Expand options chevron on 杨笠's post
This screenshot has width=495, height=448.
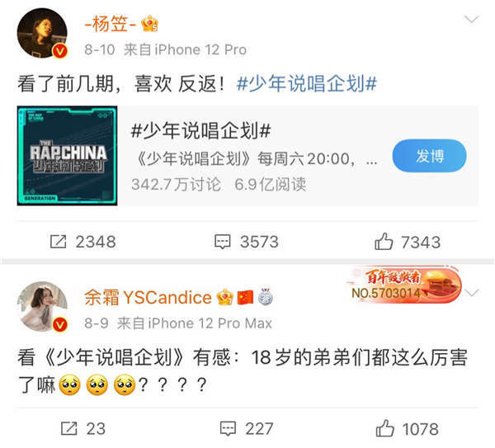(x=472, y=20)
